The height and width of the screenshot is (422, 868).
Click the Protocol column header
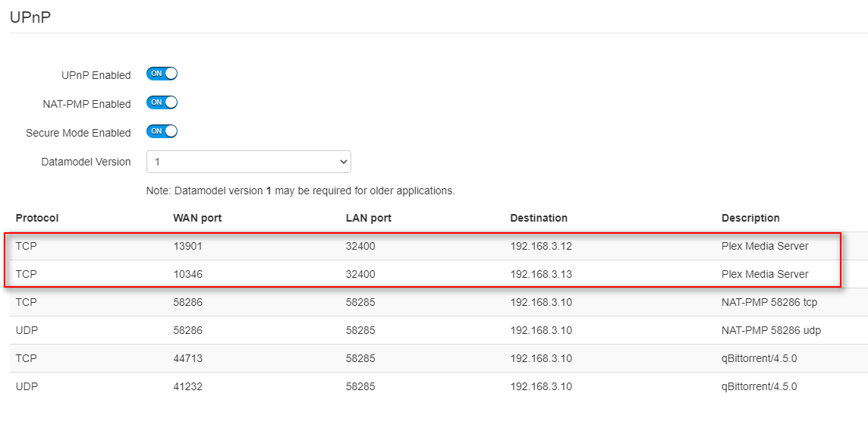(37, 218)
